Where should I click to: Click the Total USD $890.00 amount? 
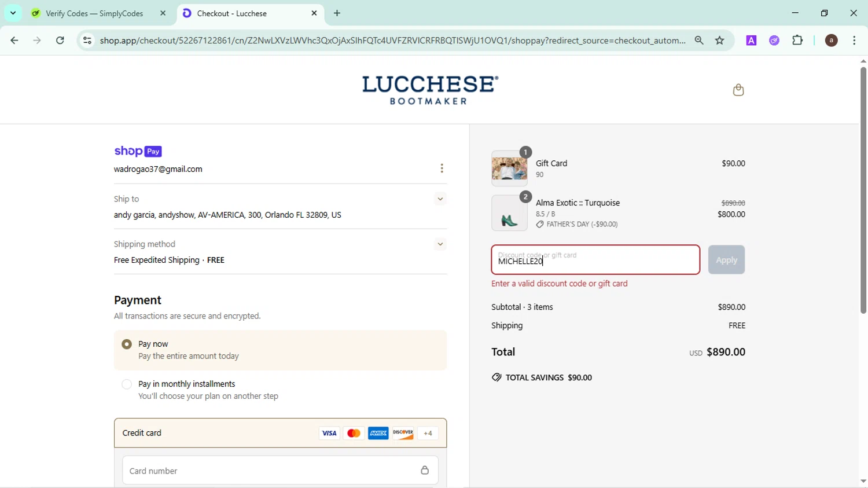point(717,352)
